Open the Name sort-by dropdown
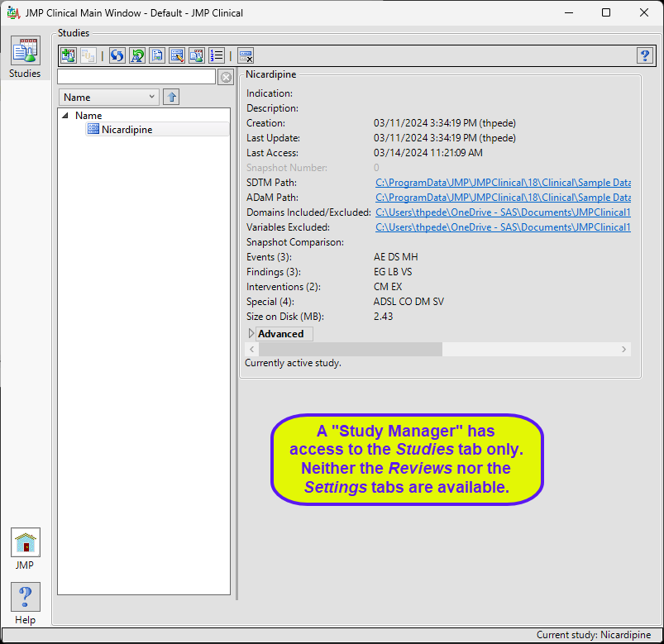The height and width of the screenshot is (644, 664). [x=110, y=98]
